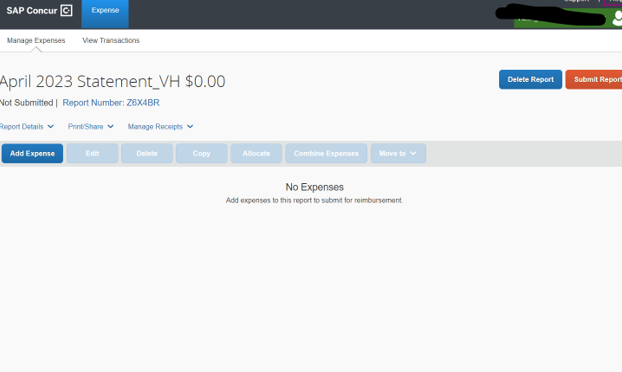Open the Move to dropdown
The image size is (622, 372).
398,153
